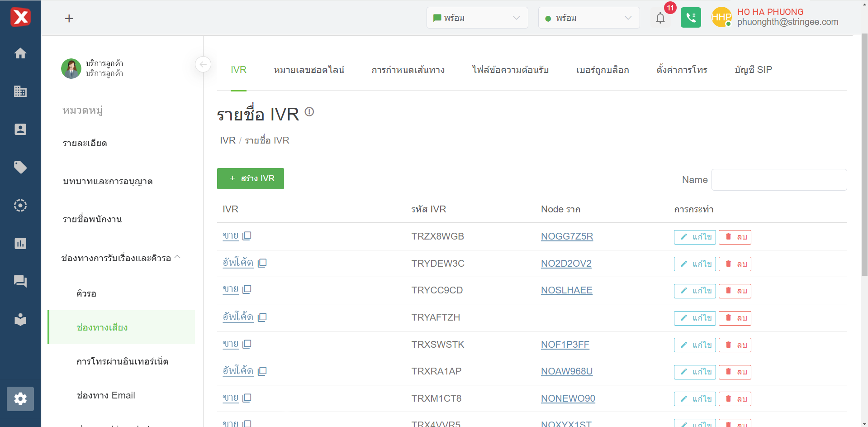
Task: Open the contacts icon in sidebar
Action: coord(20,130)
